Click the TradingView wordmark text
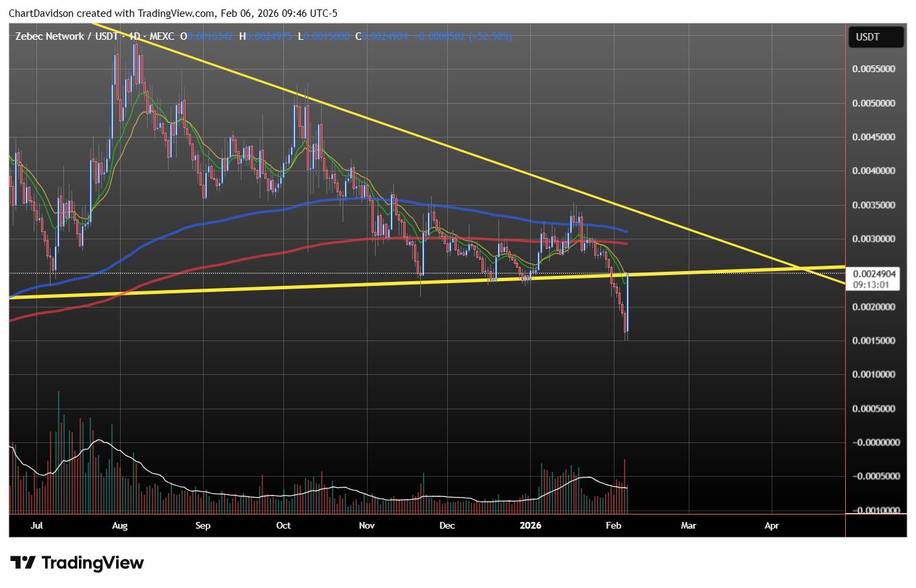The height and width of the screenshot is (588, 916). tap(92, 562)
